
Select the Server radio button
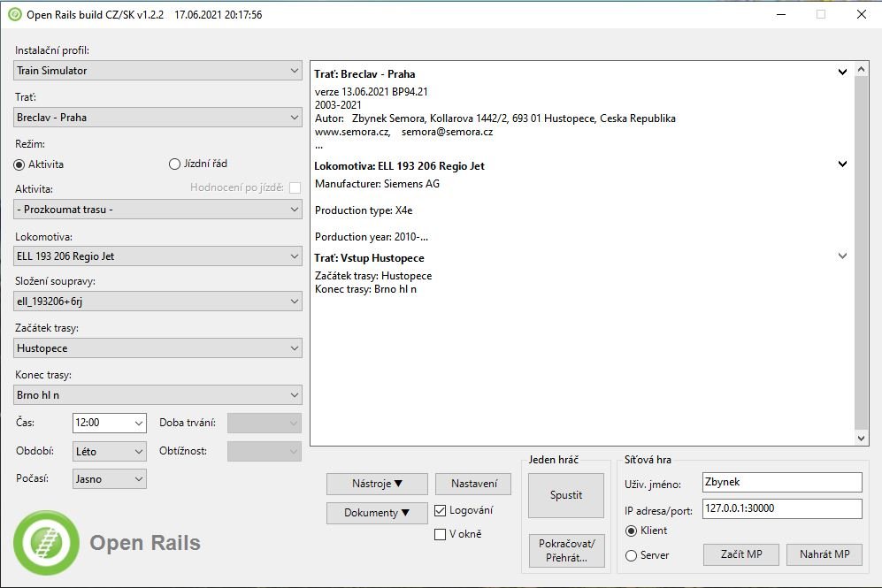coord(631,555)
